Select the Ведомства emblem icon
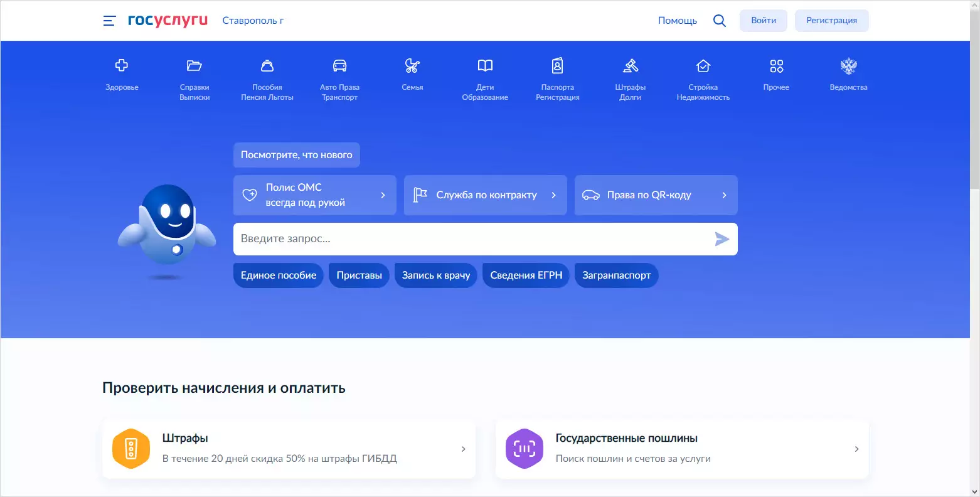Viewport: 980px width, 497px height. [849, 65]
